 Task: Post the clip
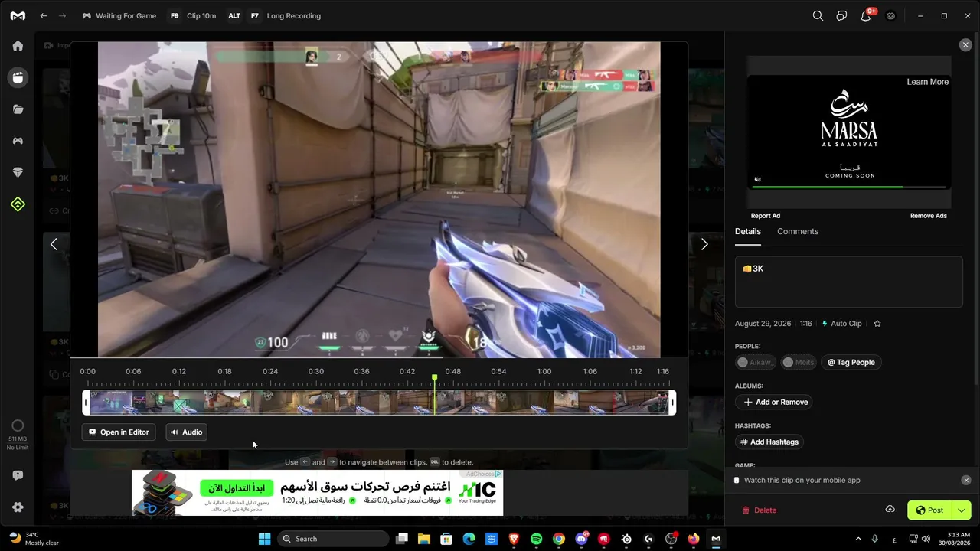coord(929,510)
